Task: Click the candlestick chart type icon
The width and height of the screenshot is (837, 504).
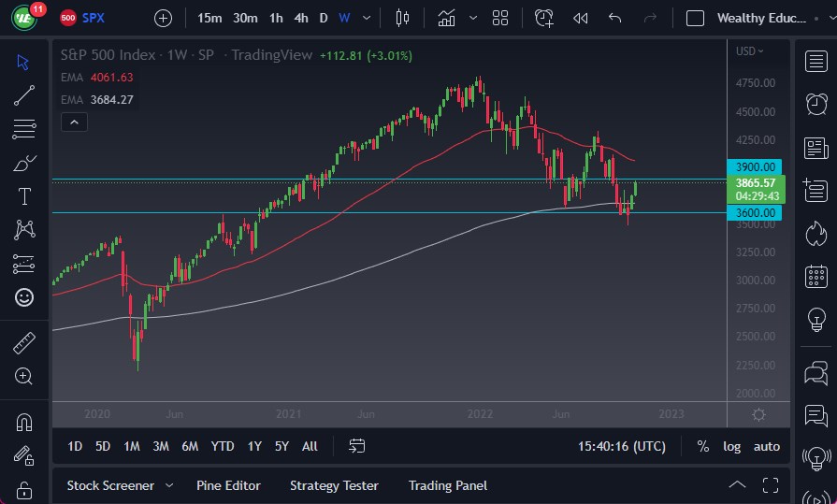Action: (403, 18)
